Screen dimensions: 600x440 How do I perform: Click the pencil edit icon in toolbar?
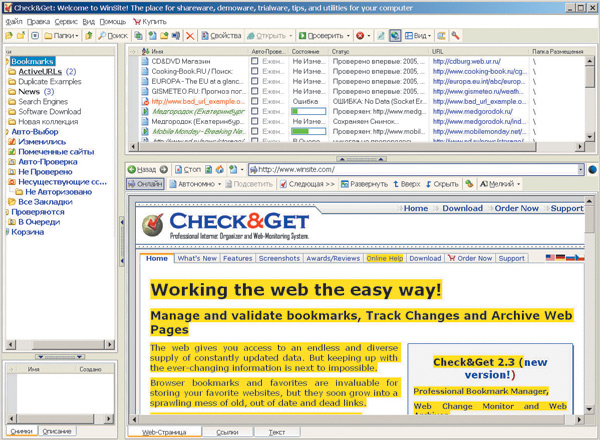click(381, 36)
